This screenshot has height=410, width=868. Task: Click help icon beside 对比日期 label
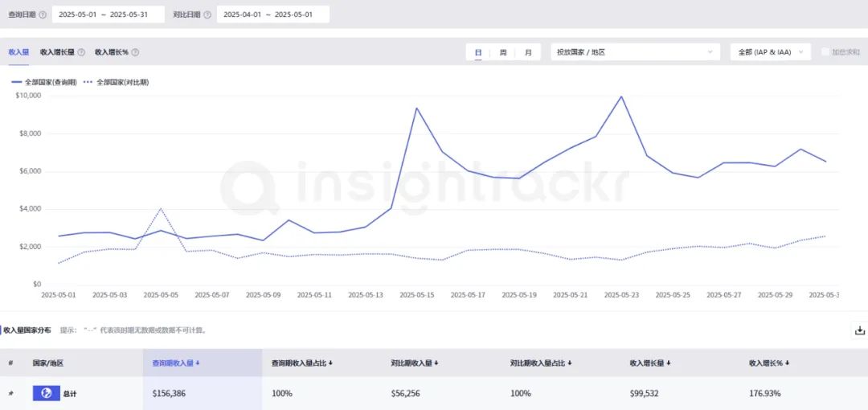click(207, 15)
